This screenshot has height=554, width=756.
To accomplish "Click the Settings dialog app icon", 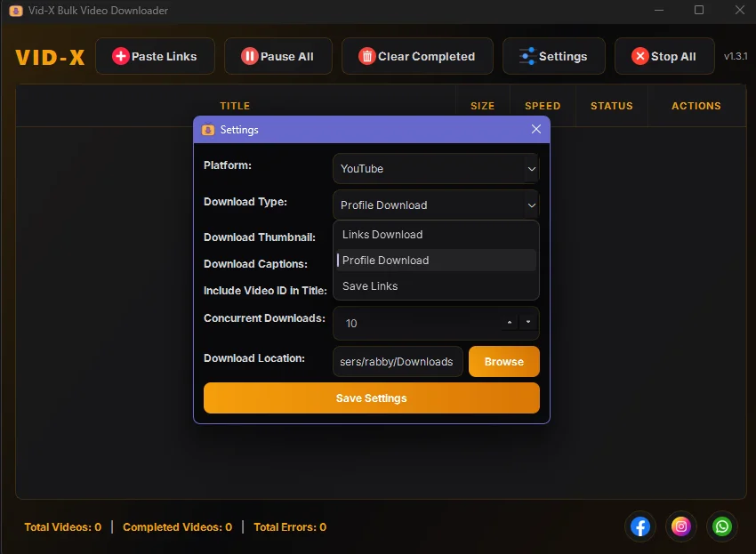I will coord(208,130).
